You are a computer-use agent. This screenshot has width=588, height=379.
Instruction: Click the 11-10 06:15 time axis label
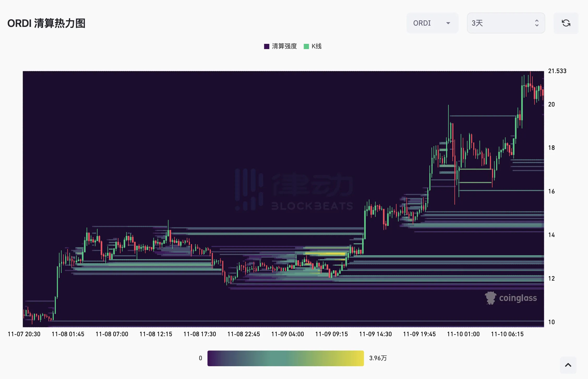point(507,334)
